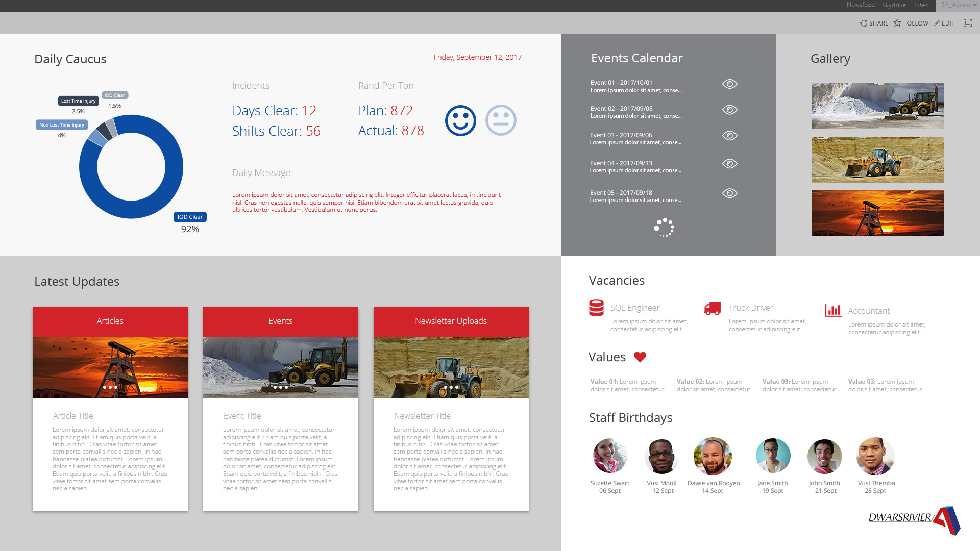Click the Truck Driver truck icon
The width and height of the screenshot is (980, 551).
(712, 308)
